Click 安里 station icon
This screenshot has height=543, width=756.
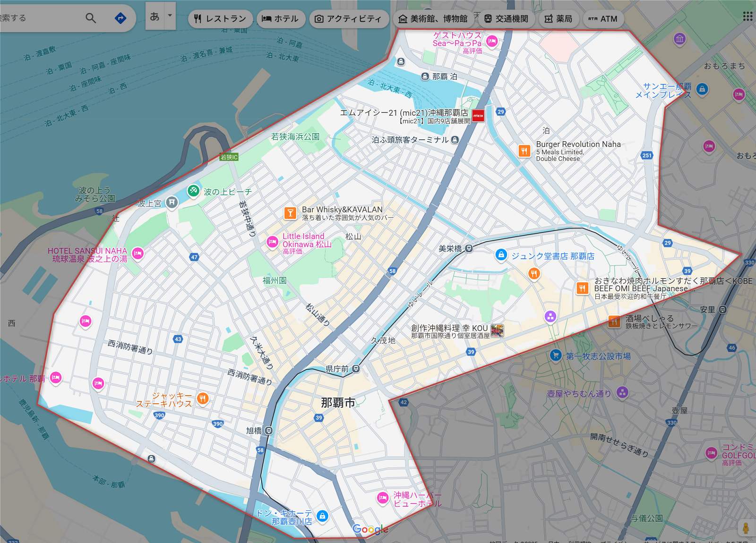pyautogui.click(x=722, y=310)
